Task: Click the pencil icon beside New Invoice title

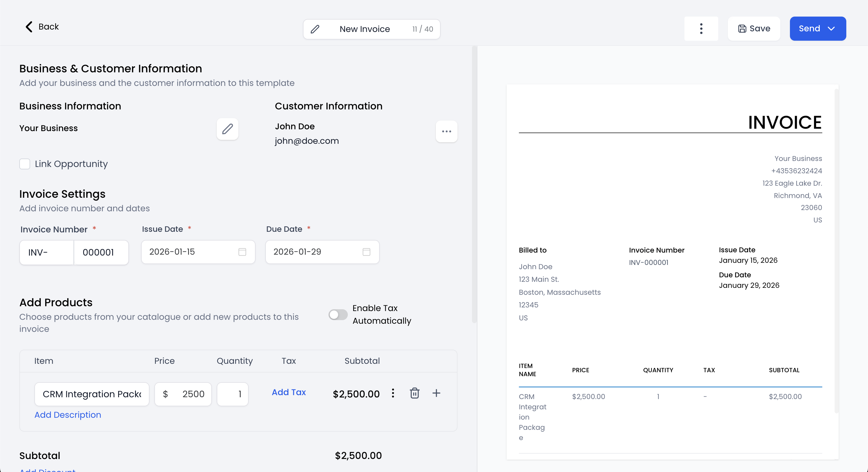Action: point(315,29)
